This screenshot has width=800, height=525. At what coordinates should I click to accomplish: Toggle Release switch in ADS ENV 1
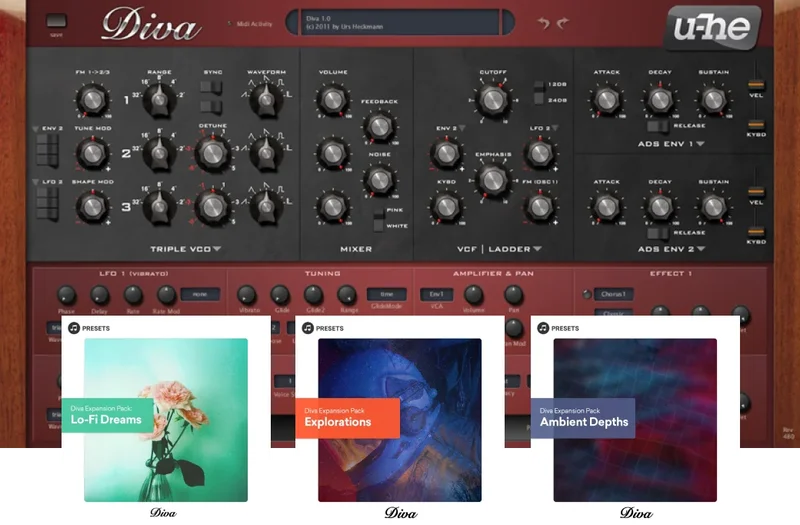[x=658, y=126]
